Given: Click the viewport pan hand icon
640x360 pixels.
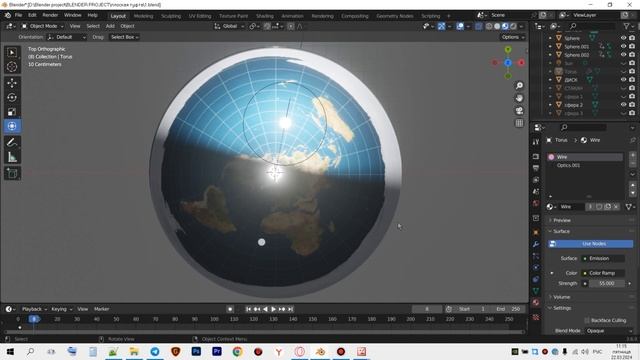Looking at the screenshot, I should [519, 98].
